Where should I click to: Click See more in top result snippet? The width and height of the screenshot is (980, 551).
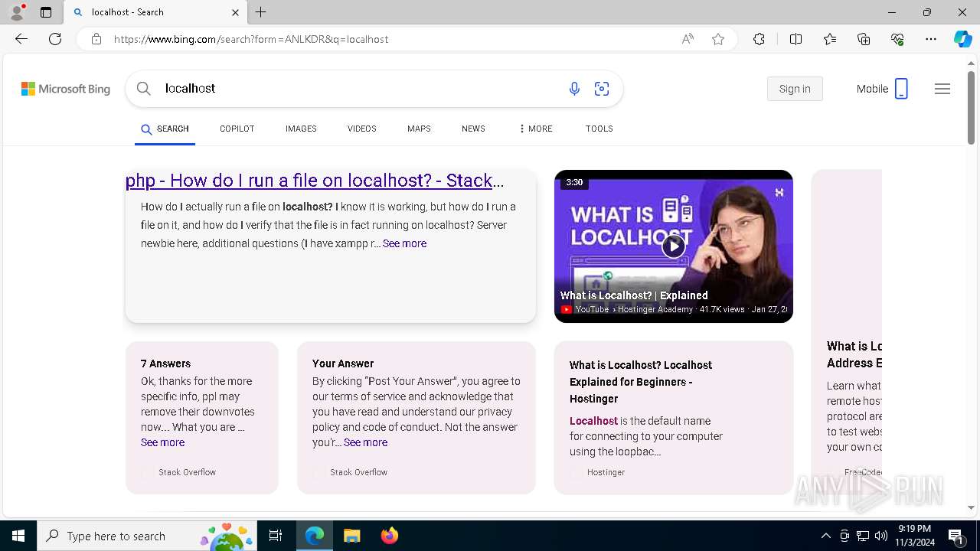(x=404, y=243)
